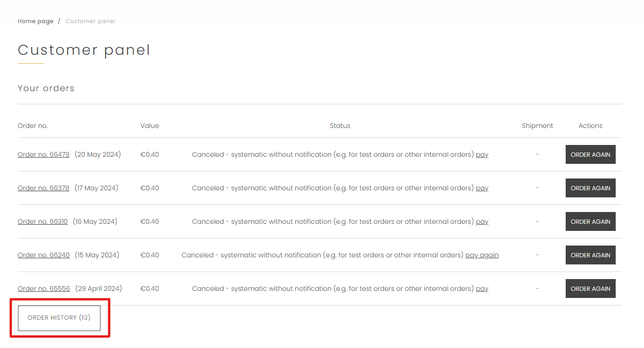
Task: Click pay again link for order 66240
Action: pyautogui.click(x=482, y=255)
